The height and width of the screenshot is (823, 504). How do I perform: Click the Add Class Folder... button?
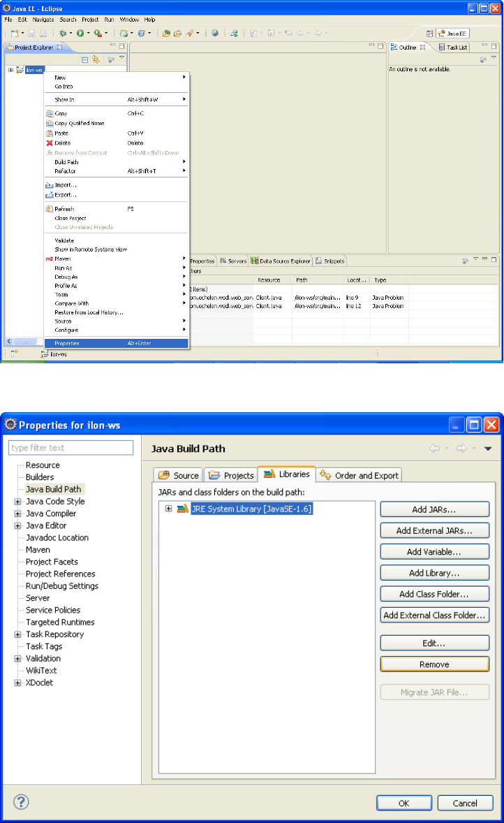[434, 594]
